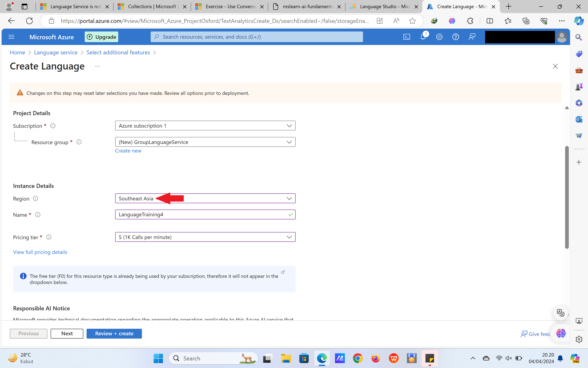Show info tooltip for Region
This screenshot has height=368, width=588.
(x=36, y=198)
